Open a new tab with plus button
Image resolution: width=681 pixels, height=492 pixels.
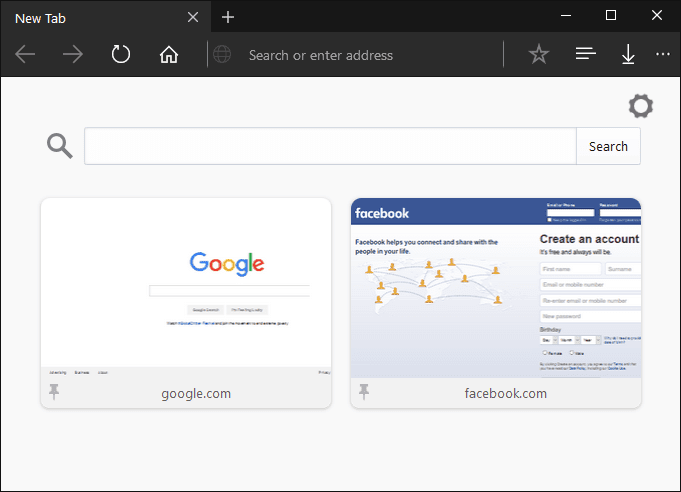pyautogui.click(x=228, y=17)
